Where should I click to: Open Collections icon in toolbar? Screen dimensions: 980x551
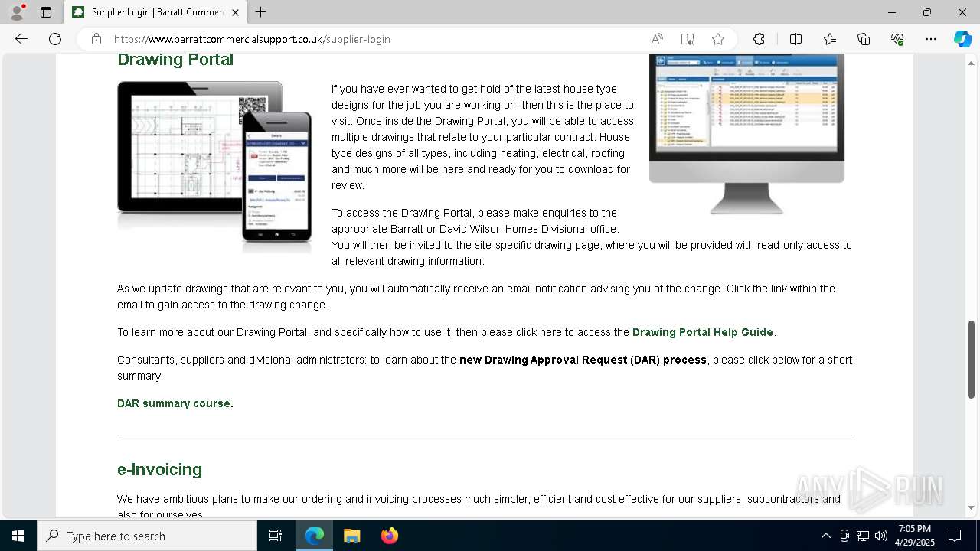pos(864,39)
